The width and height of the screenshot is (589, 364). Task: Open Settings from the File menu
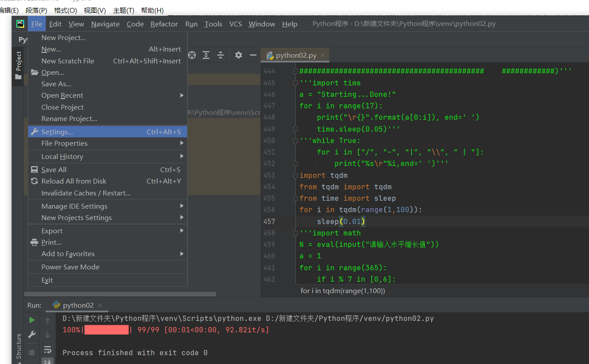pyautogui.click(x=108, y=132)
